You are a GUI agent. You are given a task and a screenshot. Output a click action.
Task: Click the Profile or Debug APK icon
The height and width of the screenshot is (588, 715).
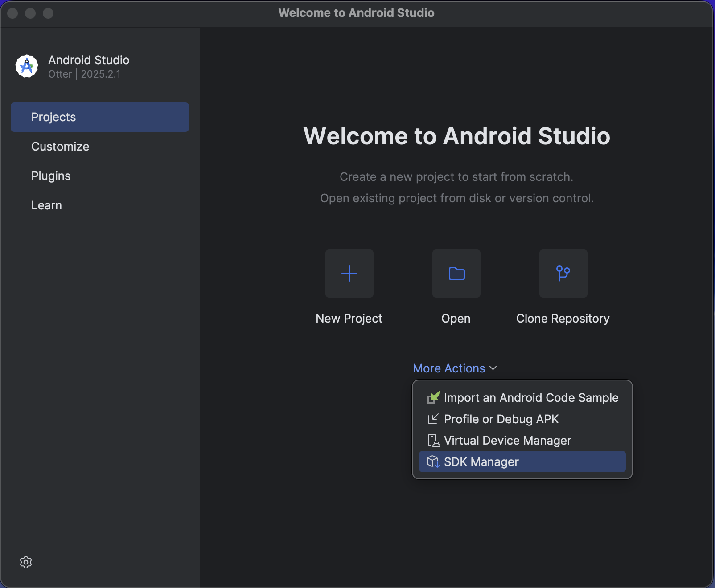[433, 419]
